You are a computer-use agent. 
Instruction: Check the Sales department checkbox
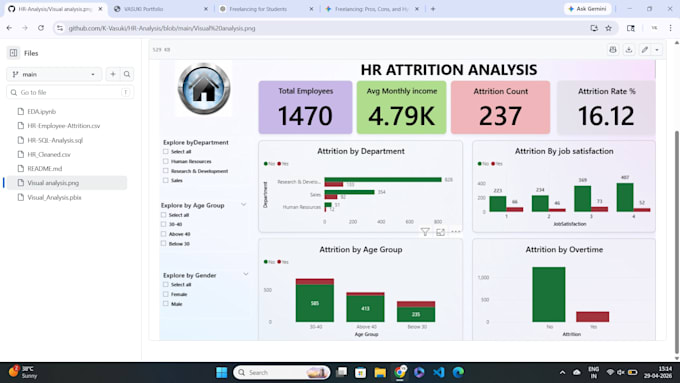pyautogui.click(x=165, y=180)
